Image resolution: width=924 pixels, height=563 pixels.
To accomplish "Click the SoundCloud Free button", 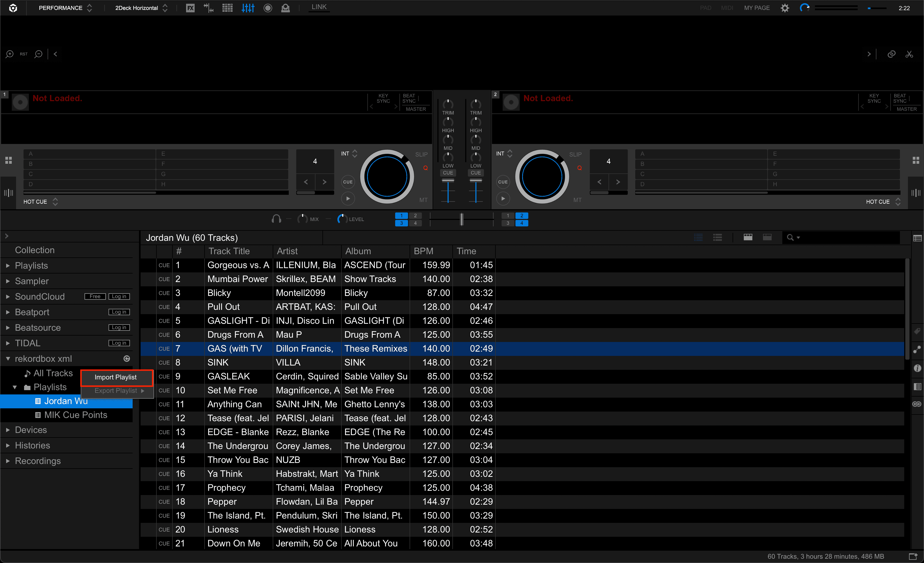I will pos(95,296).
